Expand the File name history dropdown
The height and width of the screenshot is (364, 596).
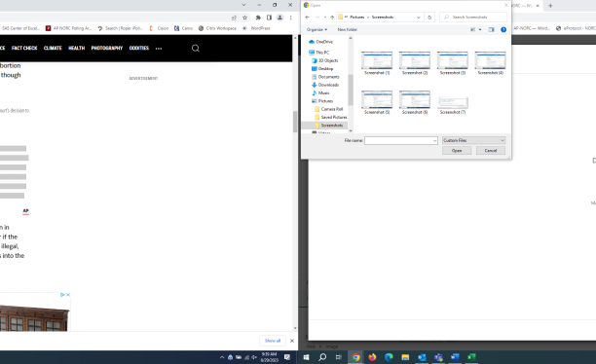click(x=435, y=141)
